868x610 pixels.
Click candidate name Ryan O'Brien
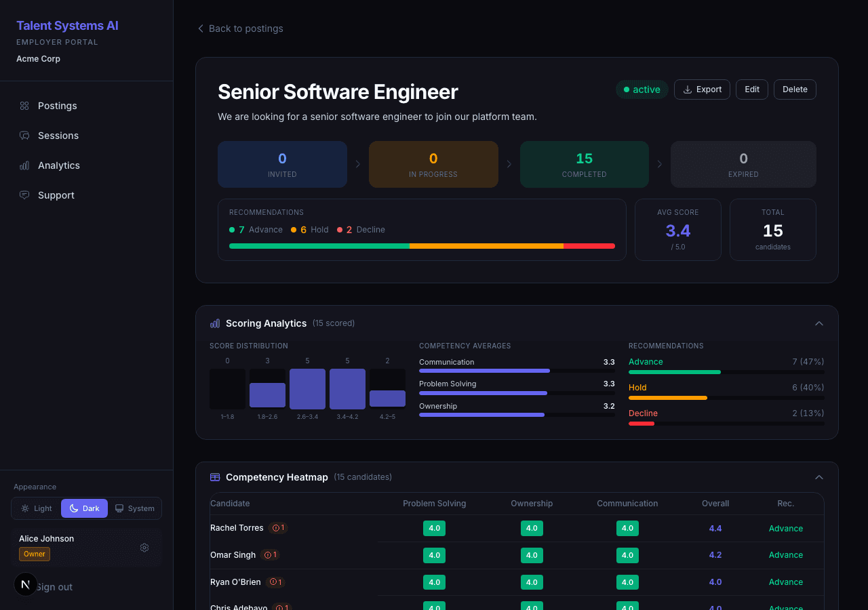[x=235, y=582]
